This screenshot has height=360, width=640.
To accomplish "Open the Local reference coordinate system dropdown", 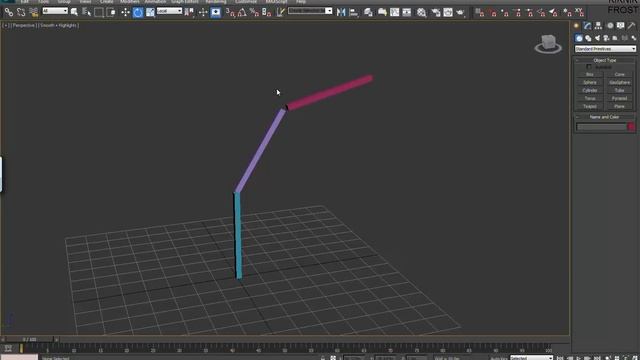I will pos(169,11).
